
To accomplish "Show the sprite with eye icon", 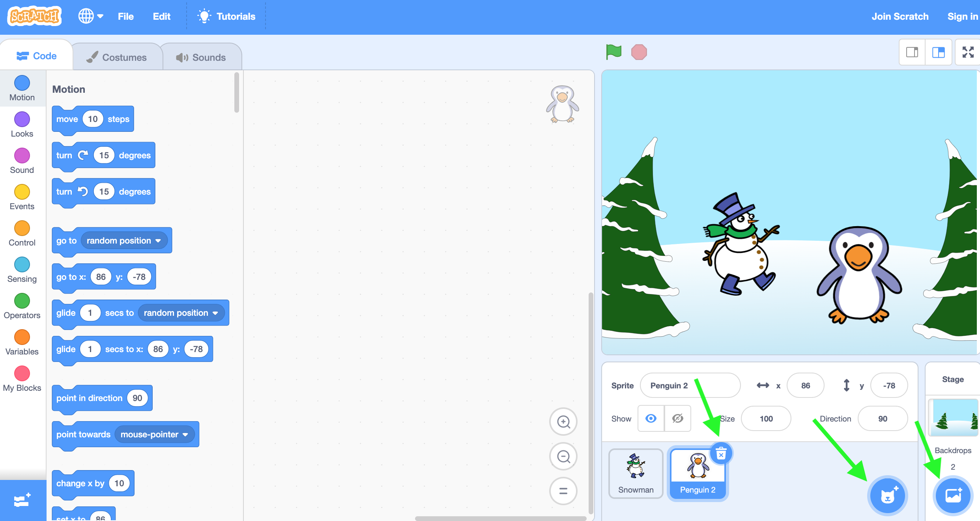I will pos(651,418).
